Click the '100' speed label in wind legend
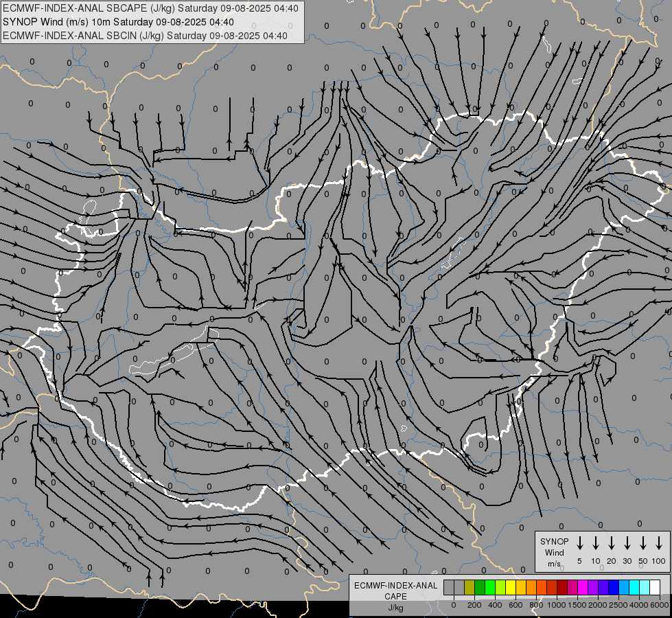Viewport: 672px width, 618px height. click(x=659, y=561)
